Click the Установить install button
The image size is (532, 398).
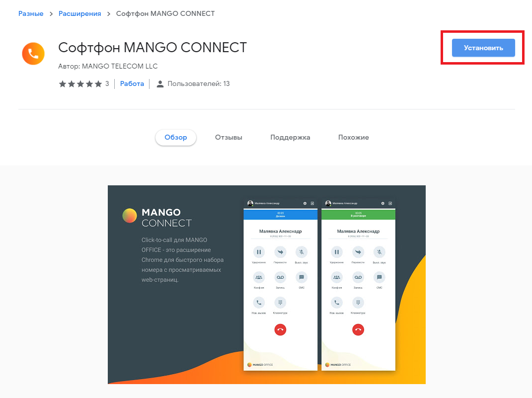483,48
